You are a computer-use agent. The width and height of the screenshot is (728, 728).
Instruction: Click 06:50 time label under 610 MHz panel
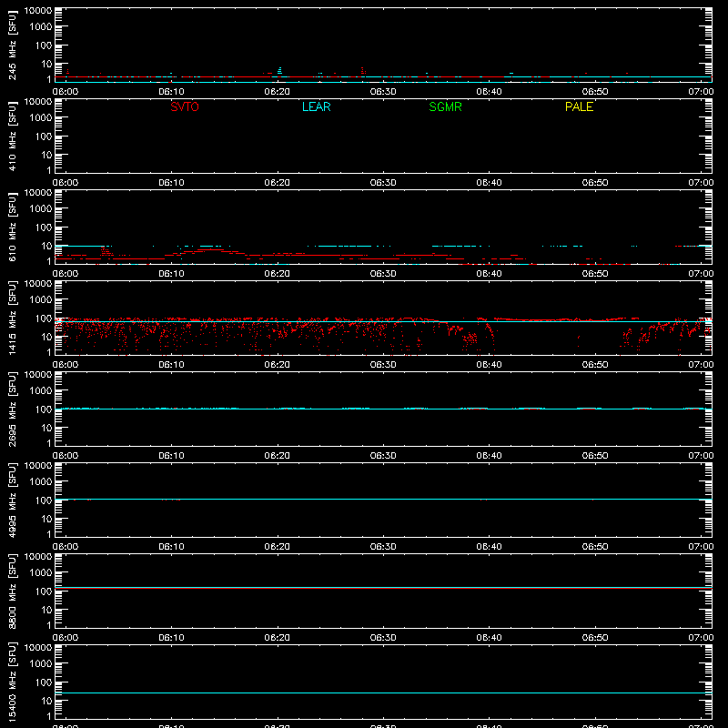tap(595, 274)
